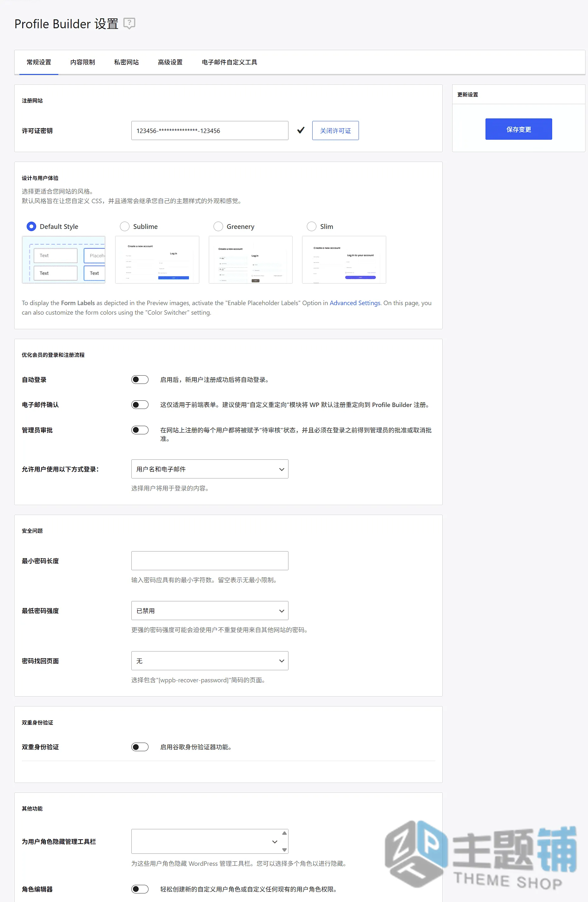This screenshot has height=902, width=588.
Task: Open the 密码找回页面 dropdown
Action: [209, 661]
